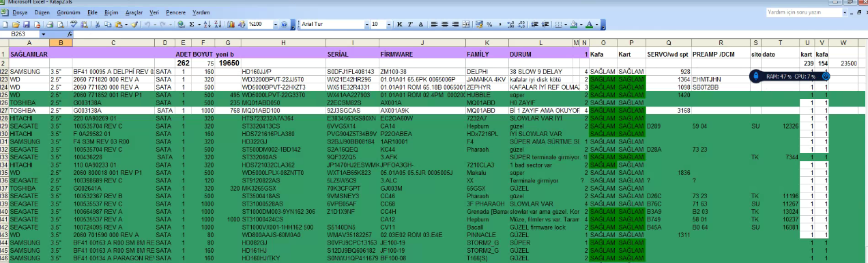
Task: Toggle Underline (A) formatting
Action: (421, 24)
